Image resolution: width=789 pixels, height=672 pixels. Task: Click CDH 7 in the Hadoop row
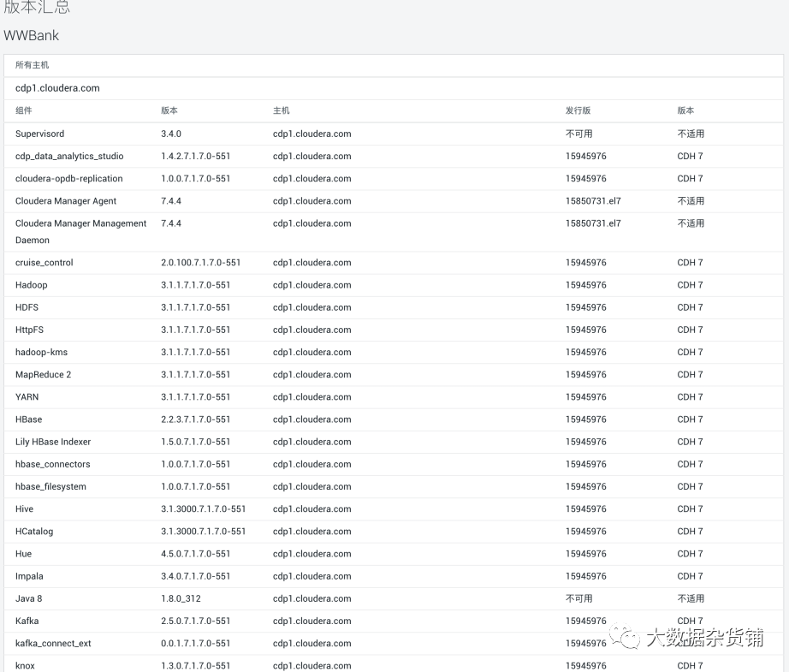pos(690,285)
